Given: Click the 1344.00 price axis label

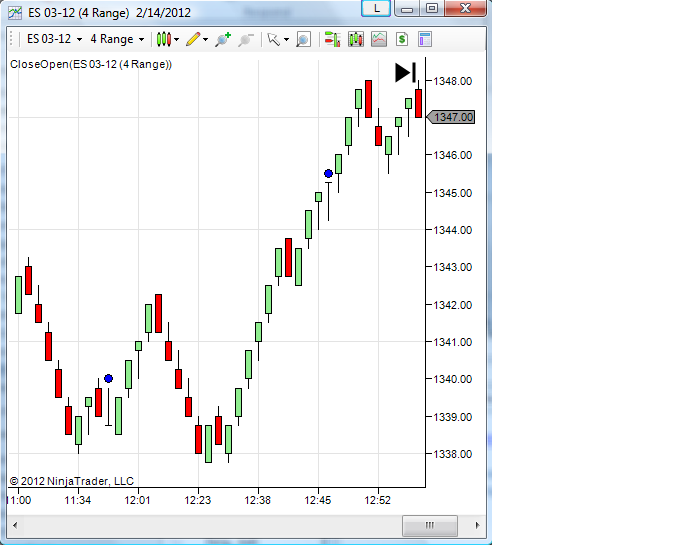Looking at the screenshot, I should (453, 230).
